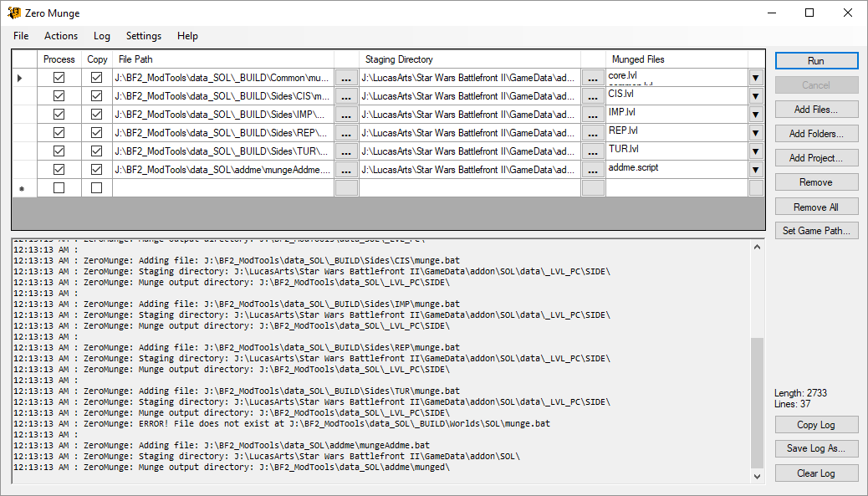Browse file path for the Sides\IMP row
This screenshot has width=868, height=496.
346,115
